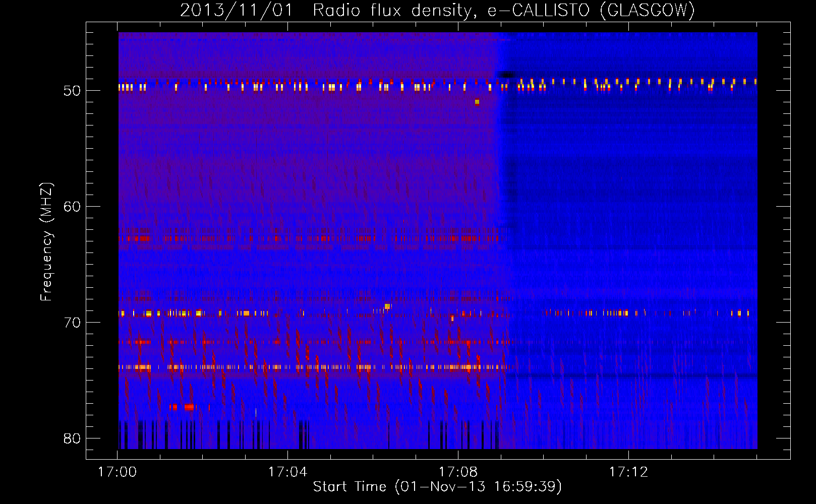Select the 80 frequency tick label

[x=72, y=438]
